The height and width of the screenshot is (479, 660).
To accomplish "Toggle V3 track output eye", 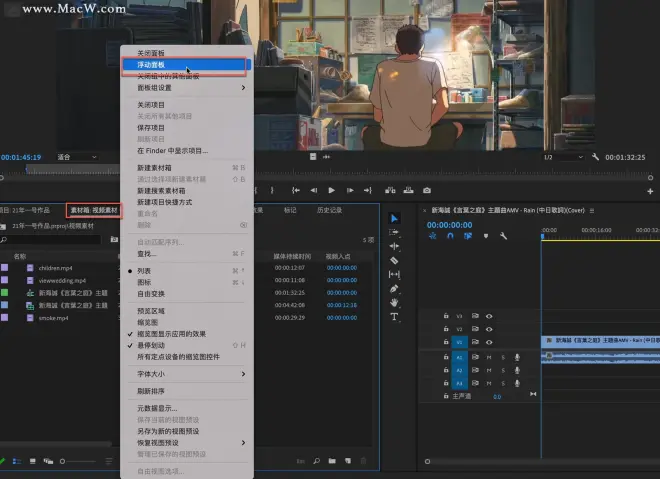I will [489, 316].
